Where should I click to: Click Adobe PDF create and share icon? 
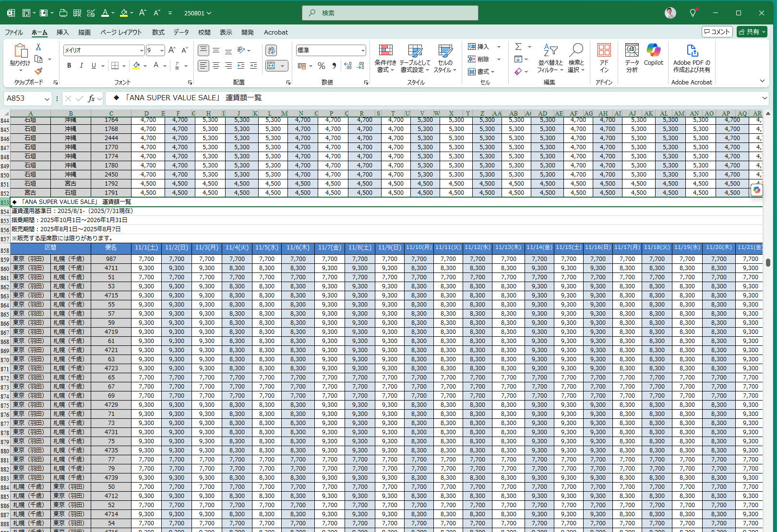click(692, 58)
